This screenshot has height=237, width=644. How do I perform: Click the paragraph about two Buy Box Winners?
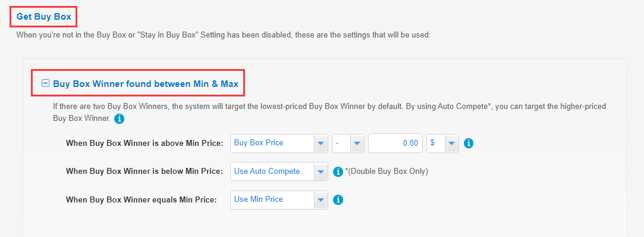(x=329, y=113)
